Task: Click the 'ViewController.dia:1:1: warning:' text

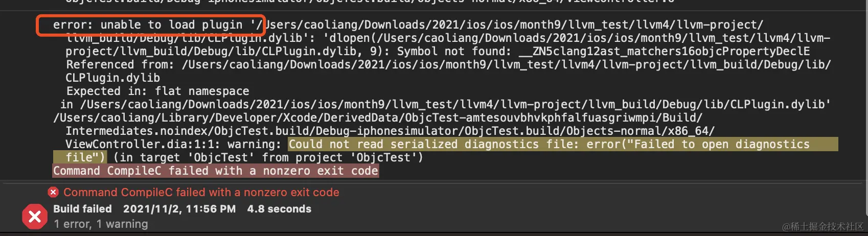Action: coord(173,144)
